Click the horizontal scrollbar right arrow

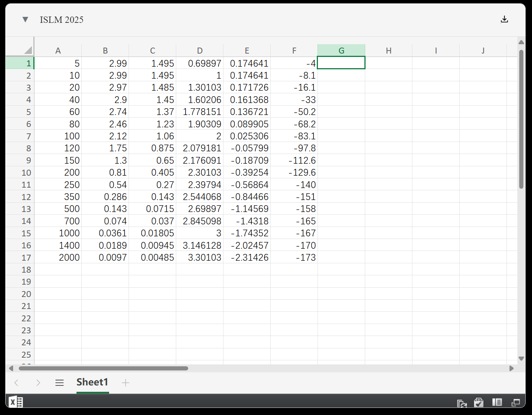pyautogui.click(x=511, y=368)
